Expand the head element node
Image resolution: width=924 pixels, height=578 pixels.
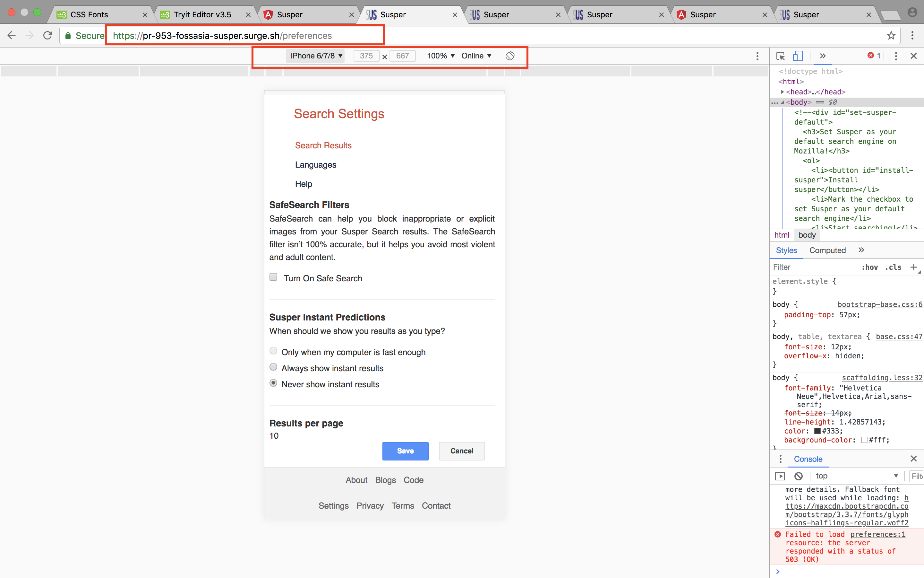782,92
